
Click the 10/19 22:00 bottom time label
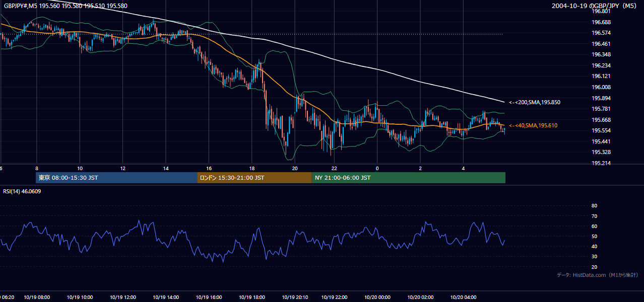334,297
